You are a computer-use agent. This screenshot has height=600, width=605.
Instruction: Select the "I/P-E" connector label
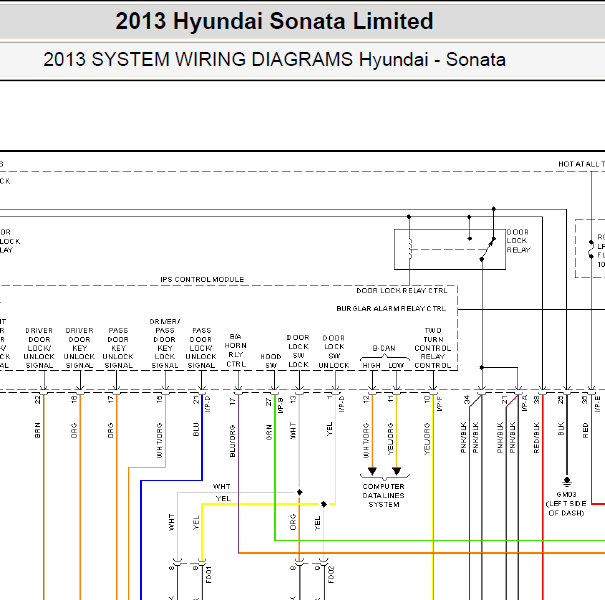[597, 404]
